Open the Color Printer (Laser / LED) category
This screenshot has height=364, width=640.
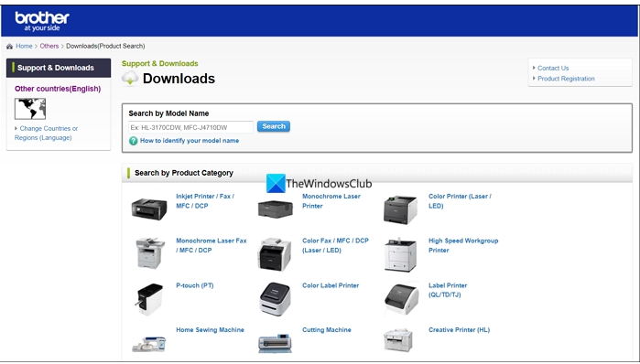460,201
